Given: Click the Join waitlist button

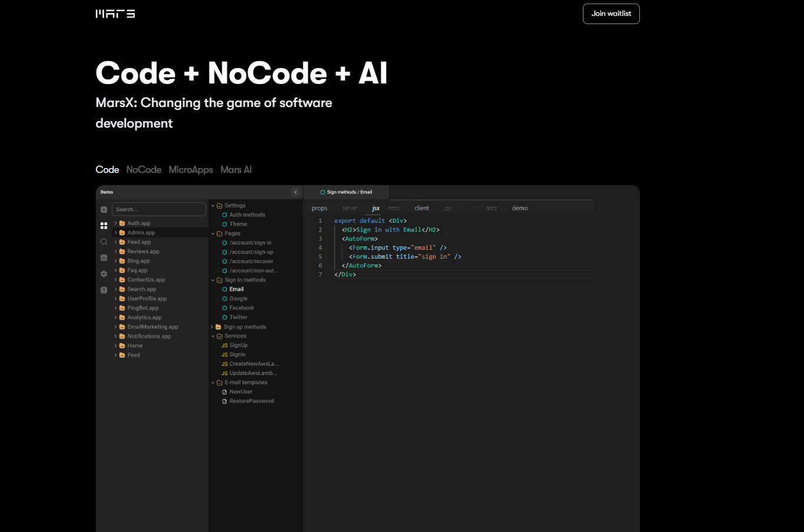Looking at the screenshot, I should [x=611, y=14].
